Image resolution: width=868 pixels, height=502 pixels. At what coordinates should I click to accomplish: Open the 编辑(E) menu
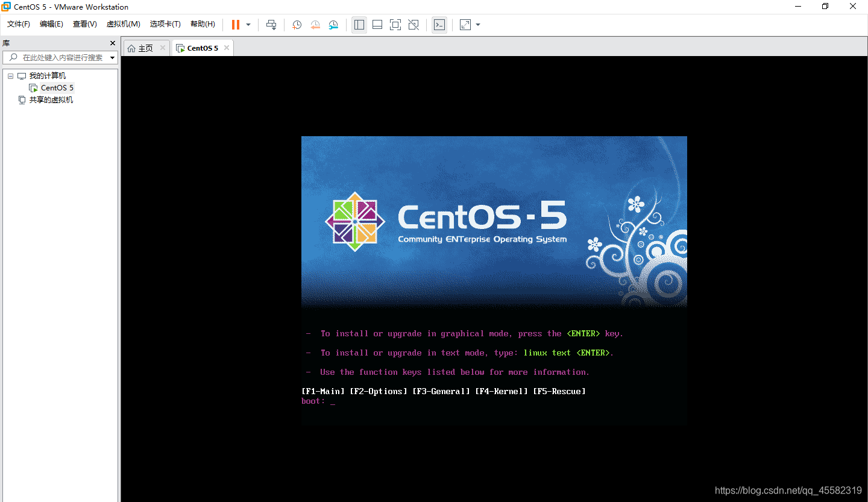[51, 24]
